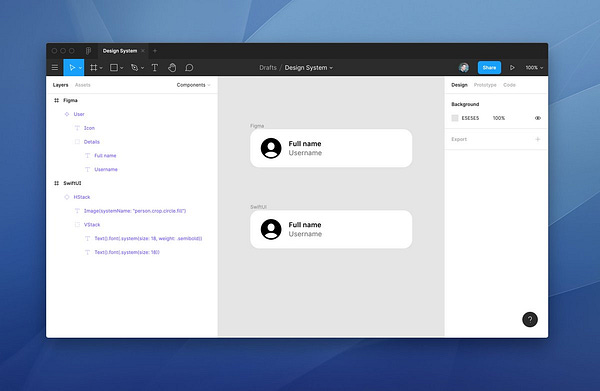This screenshot has width=600, height=391.
Task: Select the VStack layer
Action: coord(92,225)
